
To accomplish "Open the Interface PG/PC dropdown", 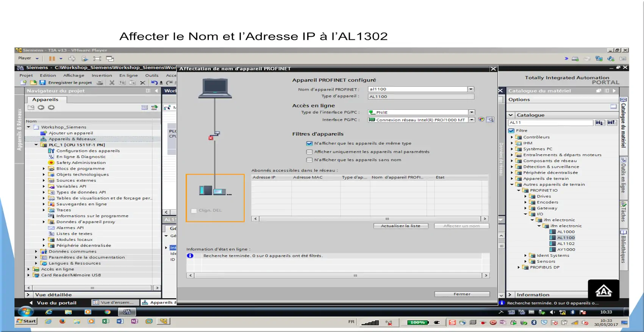I will coord(471,120).
